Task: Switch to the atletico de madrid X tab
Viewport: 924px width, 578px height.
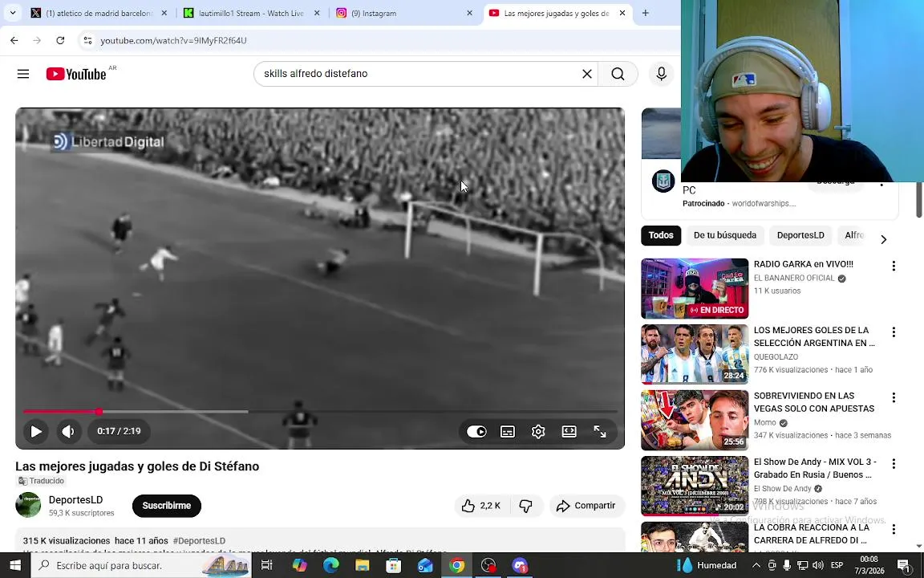Action: tap(99, 13)
